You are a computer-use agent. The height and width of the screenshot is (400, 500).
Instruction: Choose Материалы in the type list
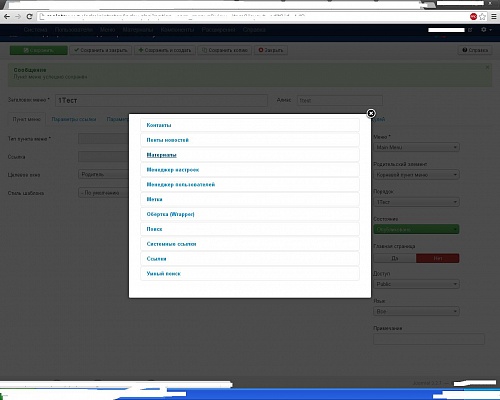[250, 155]
